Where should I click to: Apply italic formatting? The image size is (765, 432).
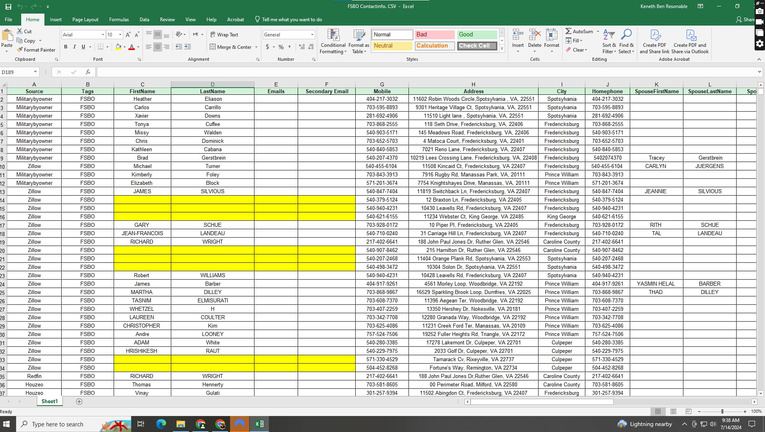74,47
